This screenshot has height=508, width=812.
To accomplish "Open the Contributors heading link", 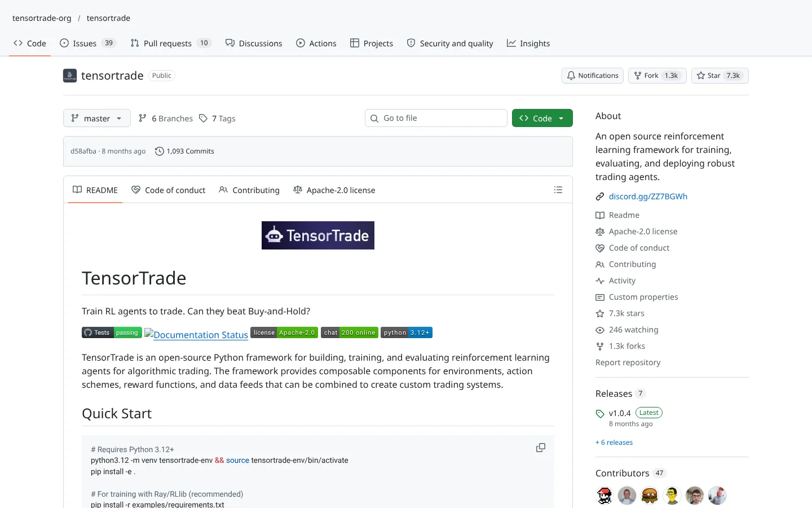I will click(x=631, y=473).
